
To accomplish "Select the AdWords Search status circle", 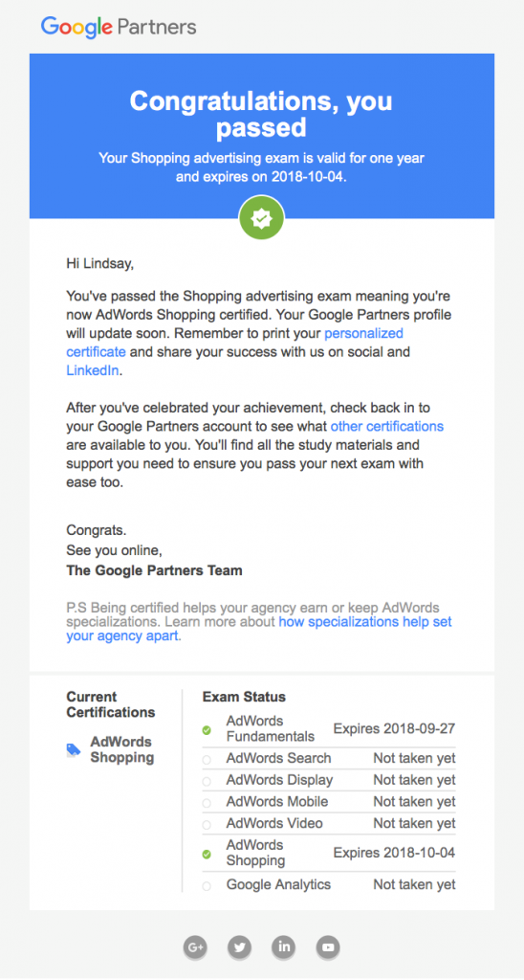I will (x=207, y=759).
